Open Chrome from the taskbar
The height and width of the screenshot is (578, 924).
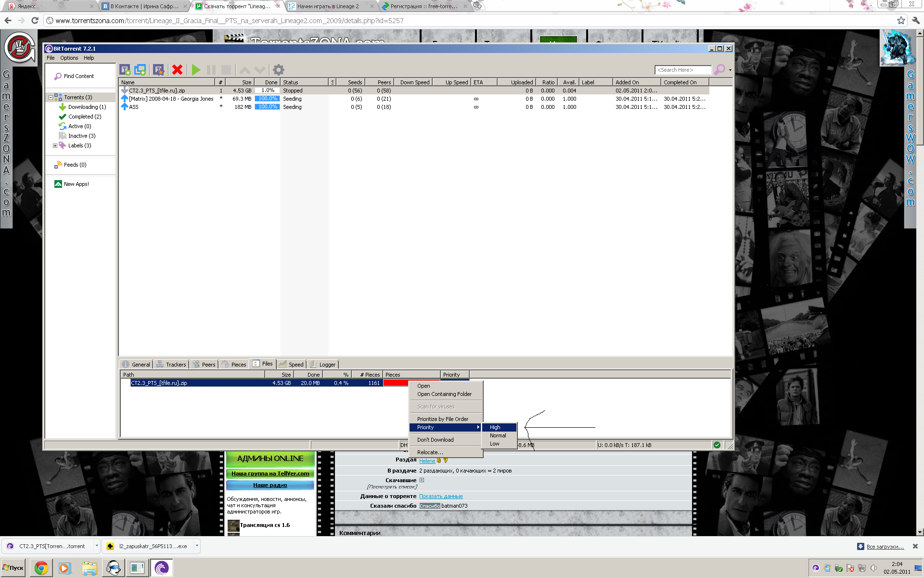click(x=41, y=568)
